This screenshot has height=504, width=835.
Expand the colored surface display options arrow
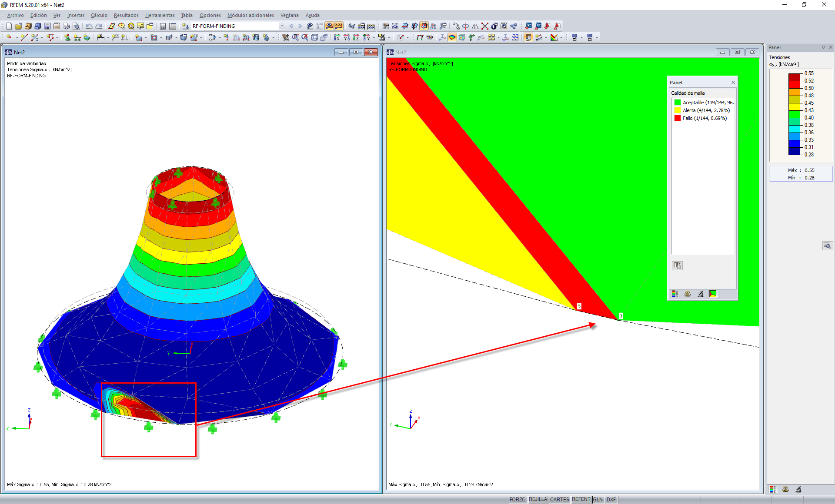pos(561,37)
